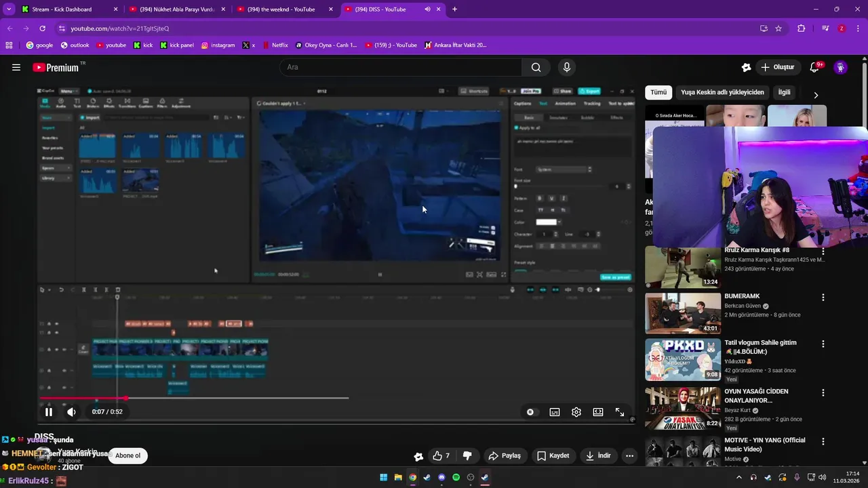The width and height of the screenshot is (868, 488).
Task: Open Chrome media control icon
Action: coord(825,28)
